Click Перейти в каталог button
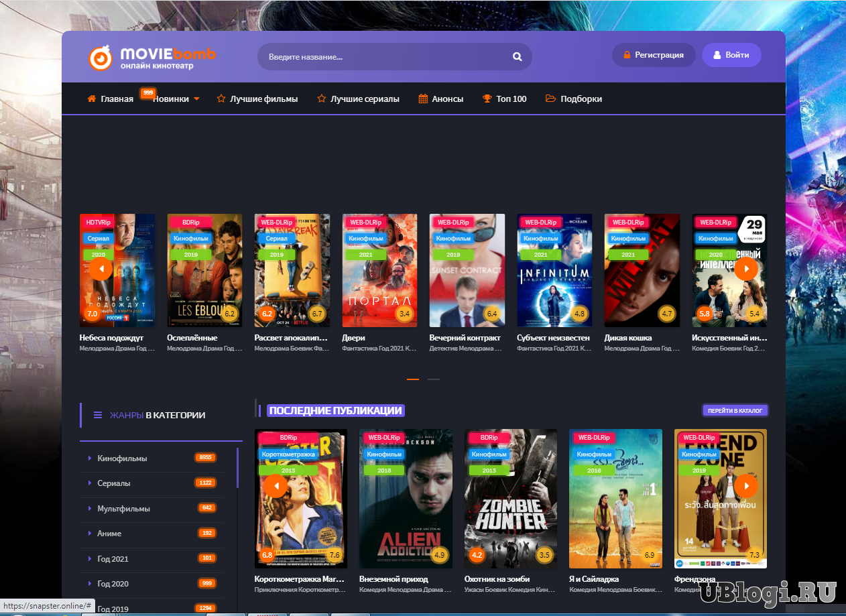This screenshot has width=846, height=616. click(735, 410)
